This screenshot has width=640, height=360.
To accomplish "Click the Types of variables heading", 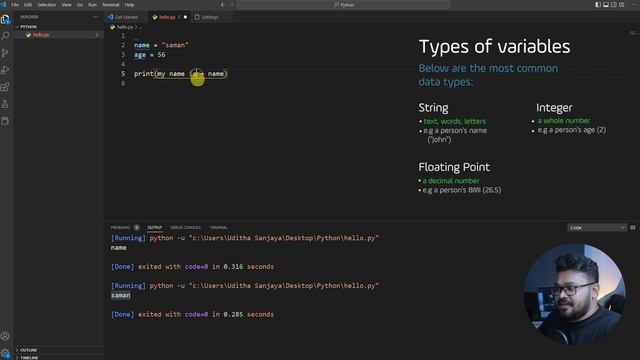I will (494, 47).
